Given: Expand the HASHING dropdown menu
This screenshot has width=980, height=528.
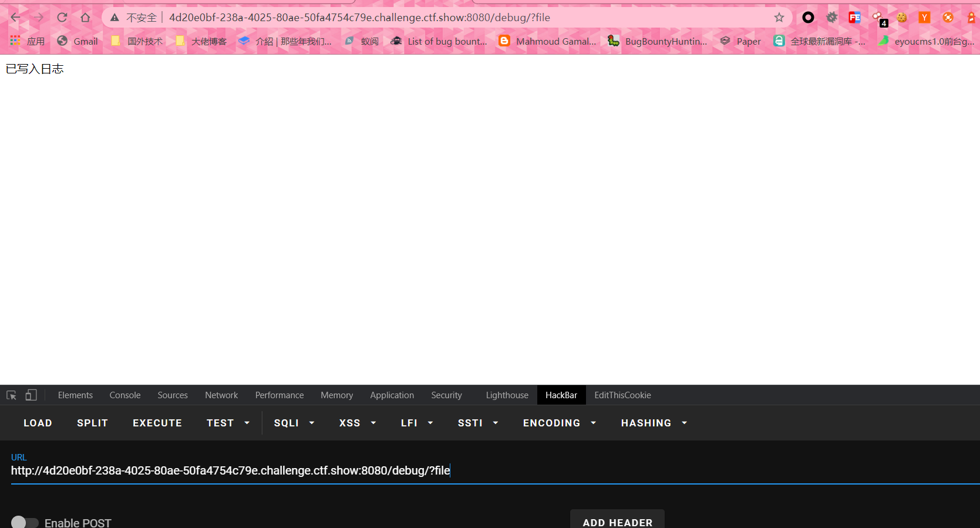Looking at the screenshot, I should click(x=654, y=423).
